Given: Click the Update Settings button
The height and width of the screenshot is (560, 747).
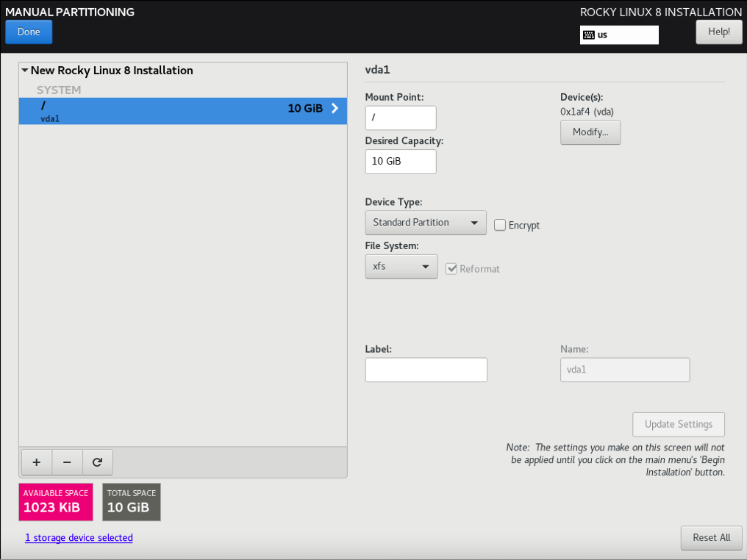Looking at the screenshot, I should point(679,424).
